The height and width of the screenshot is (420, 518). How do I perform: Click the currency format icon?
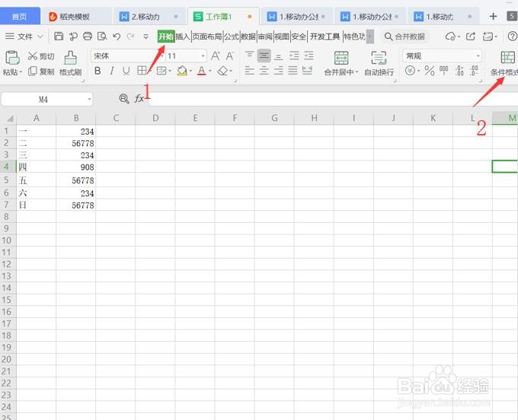point(410,71)
